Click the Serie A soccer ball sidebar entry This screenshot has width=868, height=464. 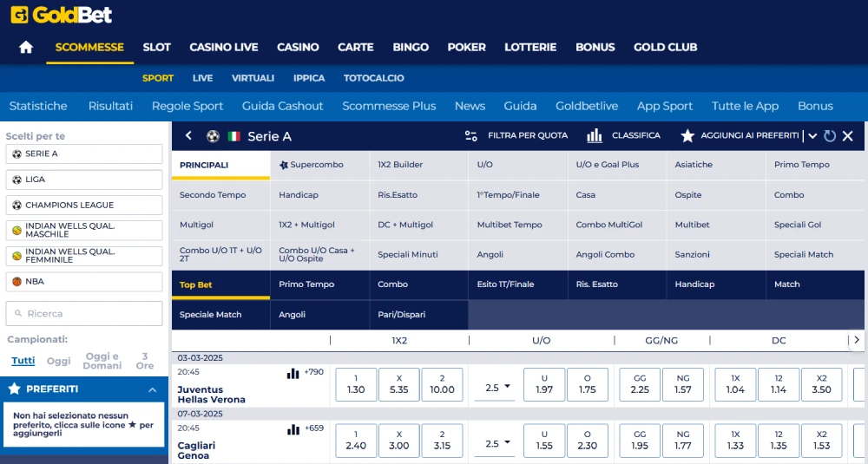84,154
